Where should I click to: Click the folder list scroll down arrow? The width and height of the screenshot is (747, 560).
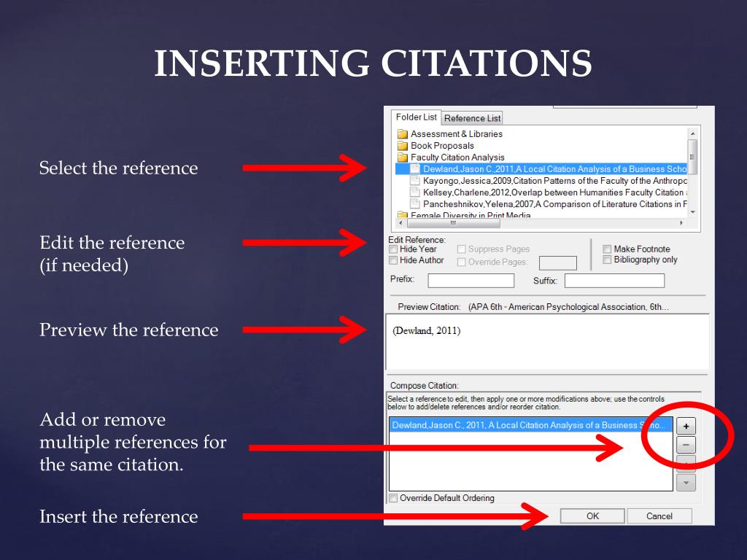(693, 212)
